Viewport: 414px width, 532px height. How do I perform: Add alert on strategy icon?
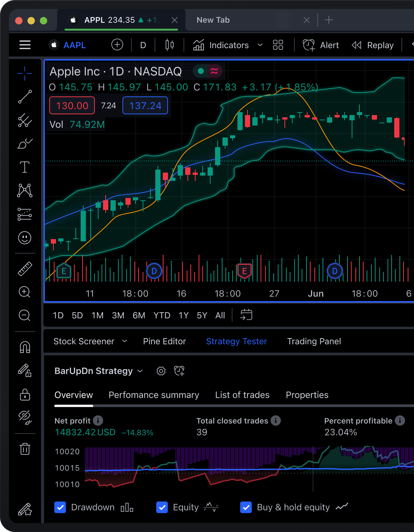(x=180, y=371)
